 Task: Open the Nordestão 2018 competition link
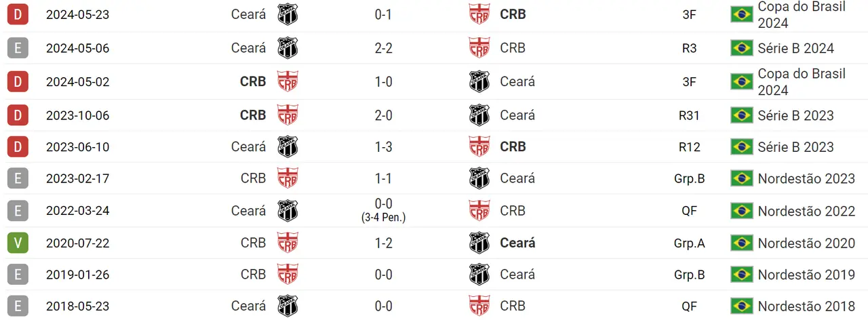806,306
